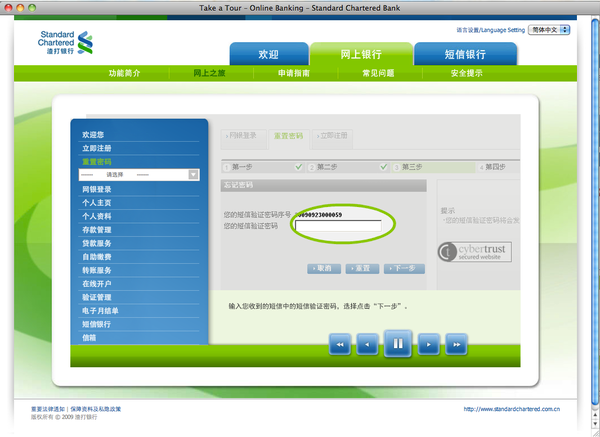
Task: Click the fast-forward double-arrow button
Action: tap(457, 345)
